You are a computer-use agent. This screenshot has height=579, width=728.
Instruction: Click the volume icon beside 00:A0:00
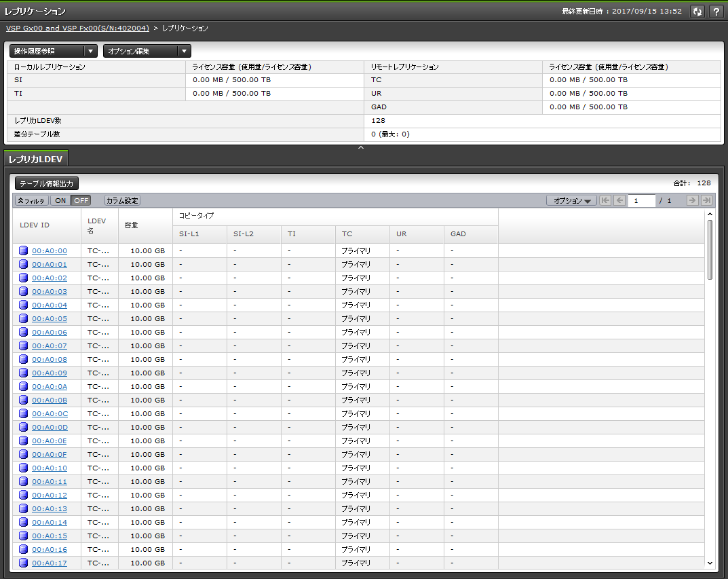24,250
